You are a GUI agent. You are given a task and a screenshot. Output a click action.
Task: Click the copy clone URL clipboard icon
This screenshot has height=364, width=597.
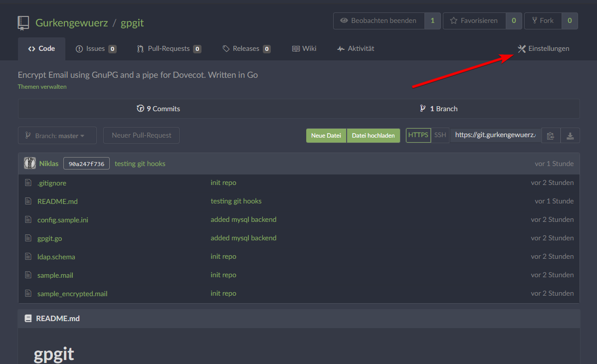(x=551, y=136)
